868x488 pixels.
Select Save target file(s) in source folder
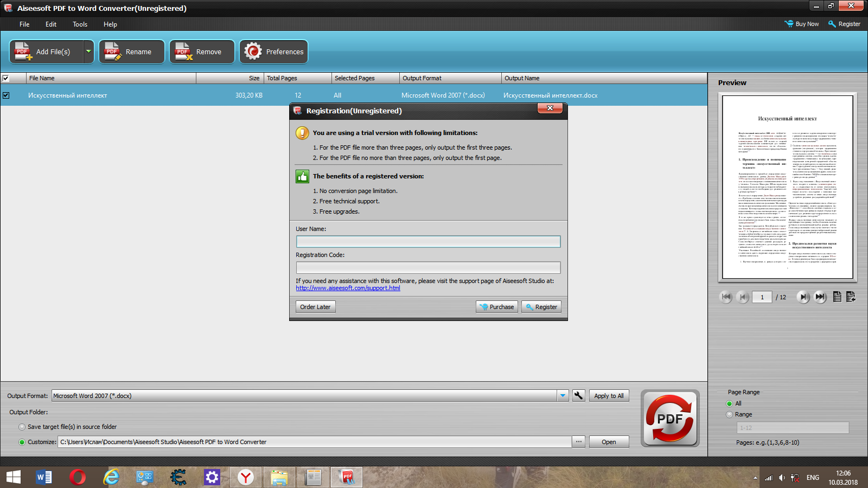22,427
